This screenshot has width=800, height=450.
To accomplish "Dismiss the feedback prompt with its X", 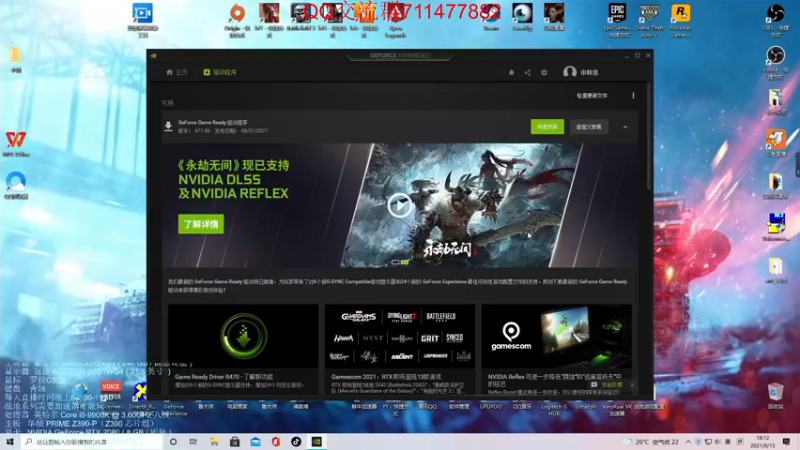I will click(x=632, y=385).
